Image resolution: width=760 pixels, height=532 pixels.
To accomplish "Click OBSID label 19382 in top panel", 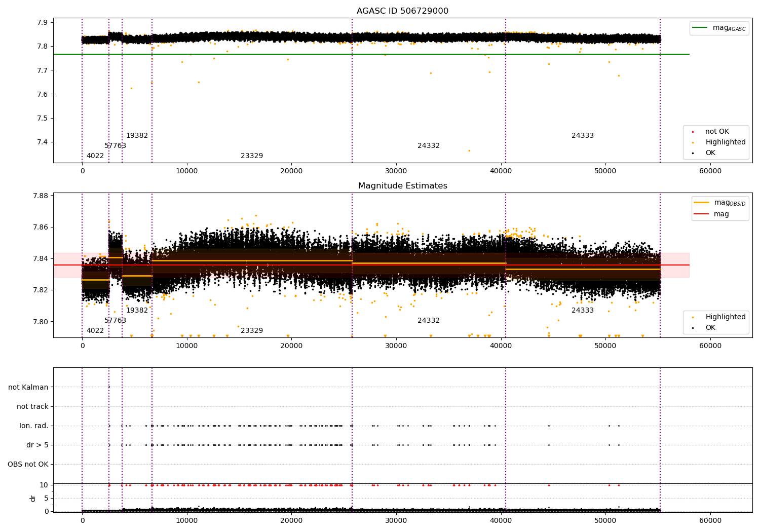I will pyautogui.click(x=137, y=136).
